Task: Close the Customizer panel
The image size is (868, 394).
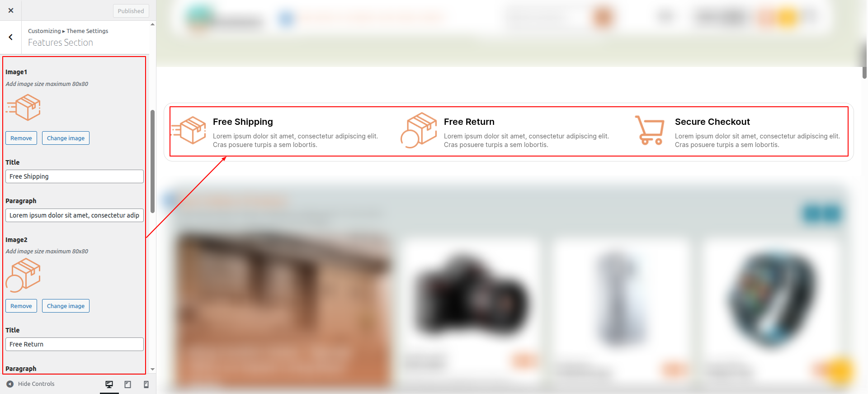Action: [11, 10]
